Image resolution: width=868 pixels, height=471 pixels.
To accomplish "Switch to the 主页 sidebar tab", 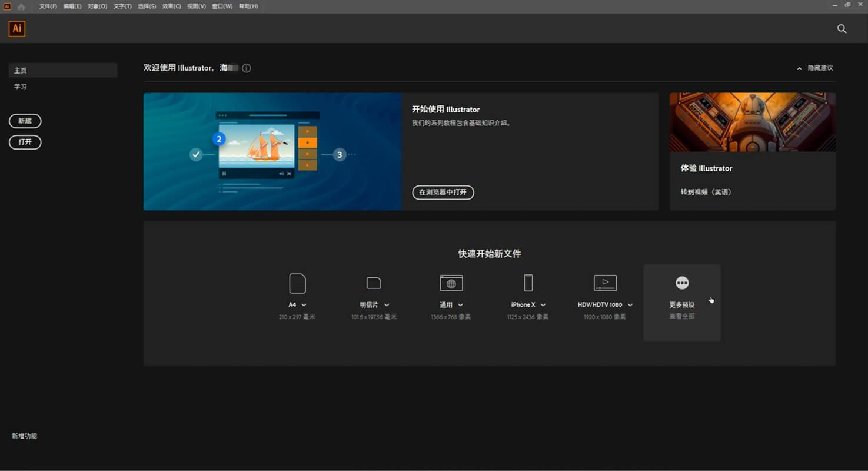I will pyautogui.click(x=63, y=71).
